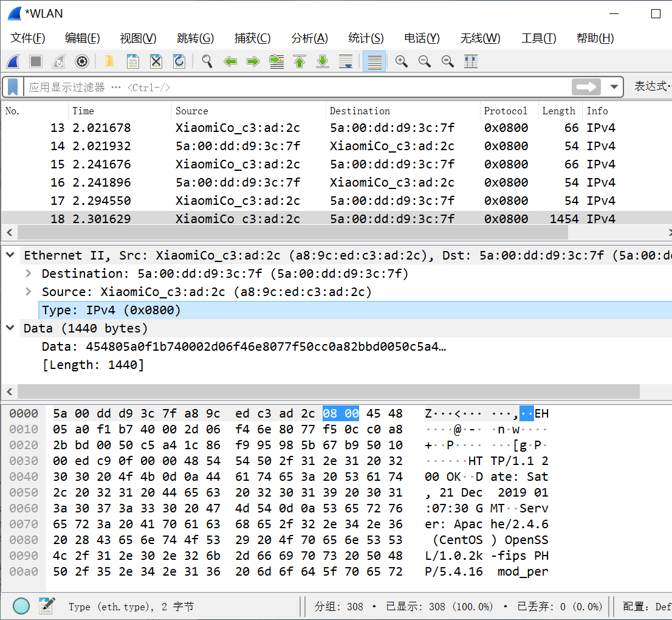Screen dimensions: 672x620
Task: Open the 视图(V) menu
Action: [x=138, y=38]
